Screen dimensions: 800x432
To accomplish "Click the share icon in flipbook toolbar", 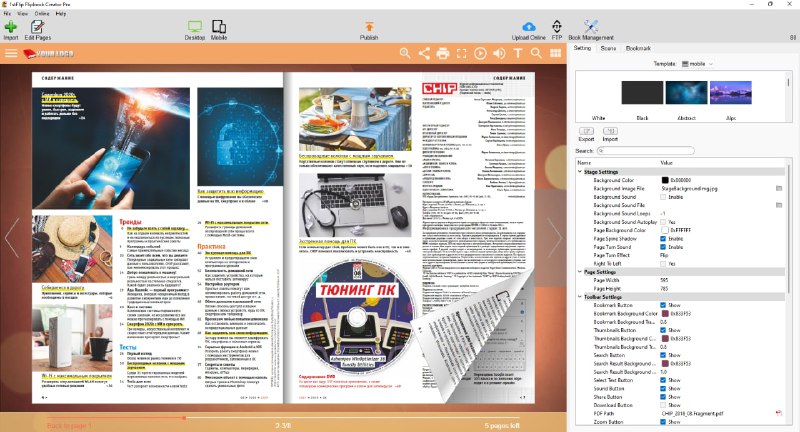I will coord(424,54).
